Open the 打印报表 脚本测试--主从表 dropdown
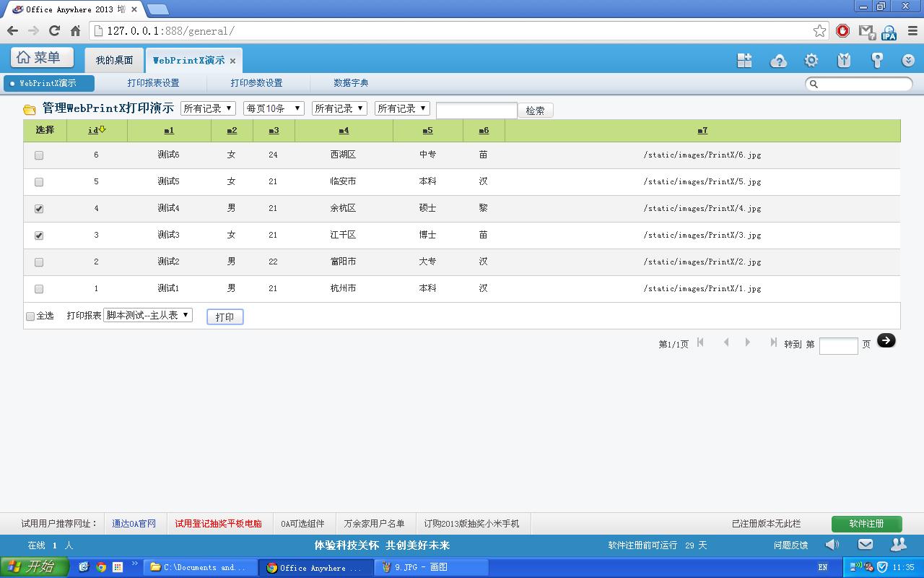 [x=148, y=315]
